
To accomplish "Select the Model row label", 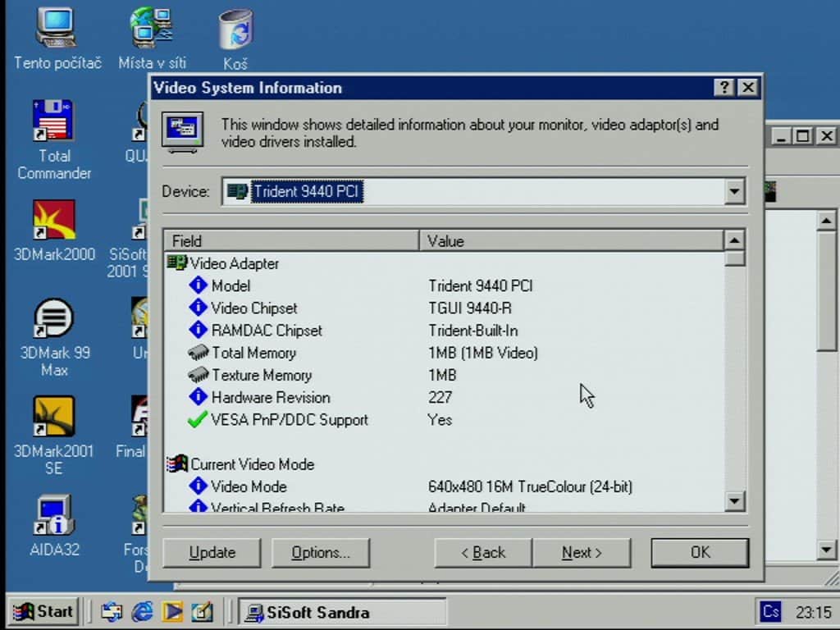I will [x=231, y=285].
